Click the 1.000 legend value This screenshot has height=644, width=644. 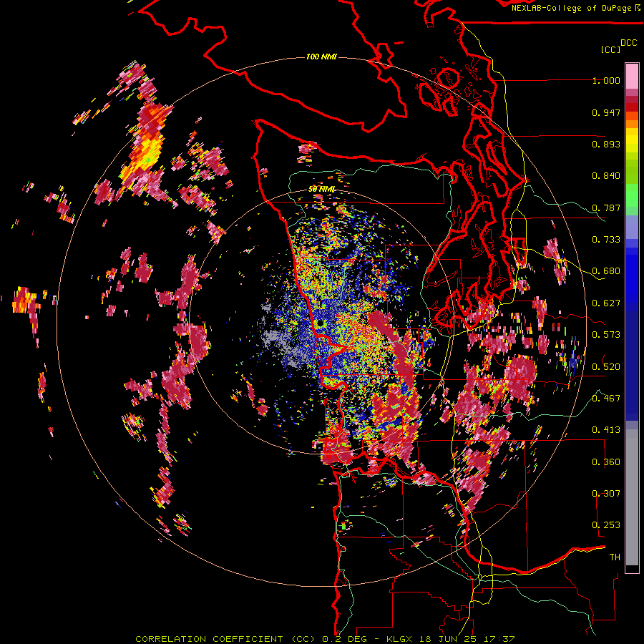click(606, 81)
